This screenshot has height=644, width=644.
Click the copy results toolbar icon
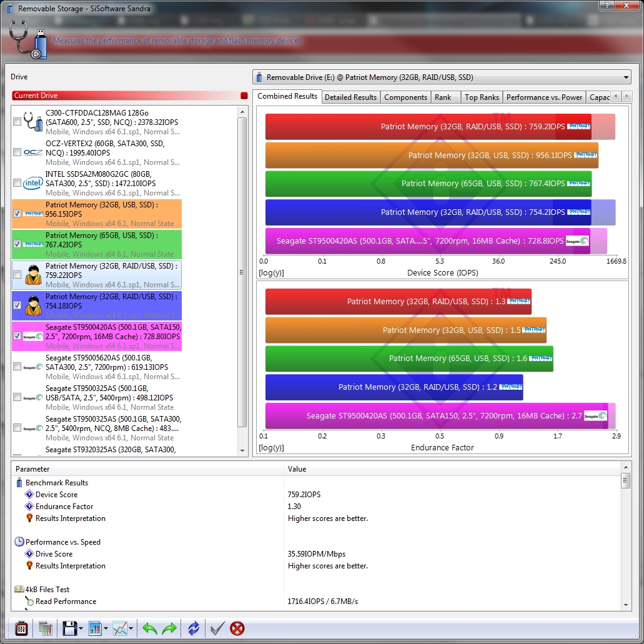[45, 628]
